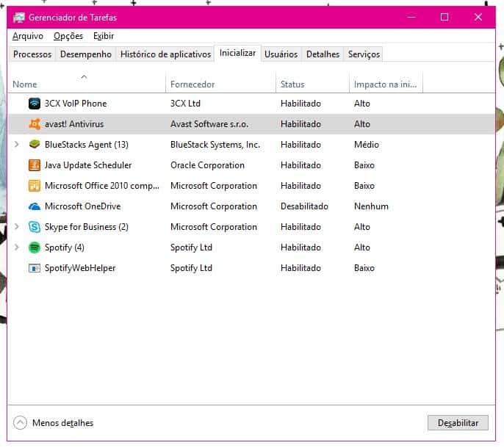
Task: Click Baixo impact in Java Update row
Action: (x=364, y=165)
